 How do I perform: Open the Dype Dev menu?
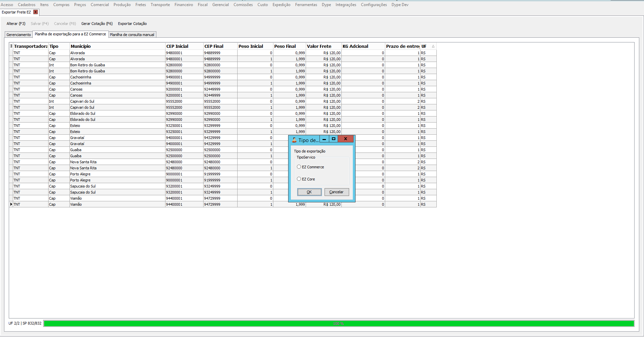coord(400,5)
